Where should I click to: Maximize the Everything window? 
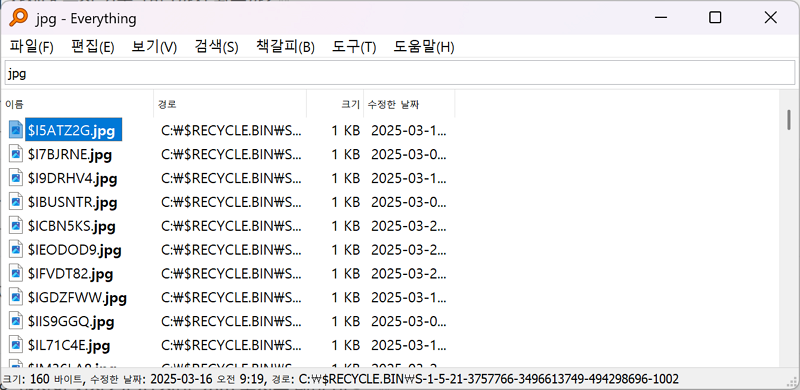(715, 18)
